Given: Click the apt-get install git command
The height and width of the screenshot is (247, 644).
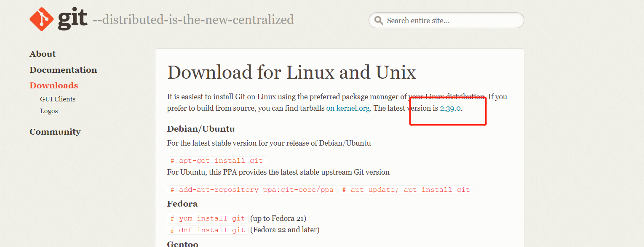Looking at the screenshot, I should pos(216,161).
